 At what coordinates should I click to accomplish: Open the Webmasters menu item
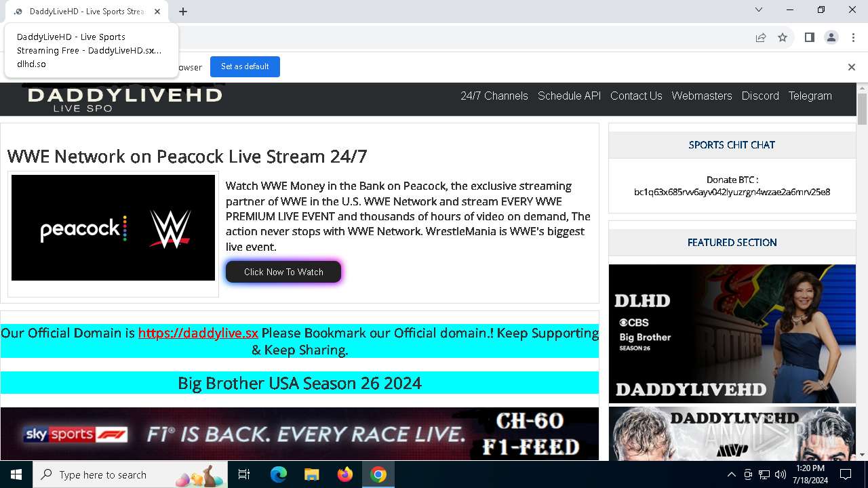pos(702,96)
